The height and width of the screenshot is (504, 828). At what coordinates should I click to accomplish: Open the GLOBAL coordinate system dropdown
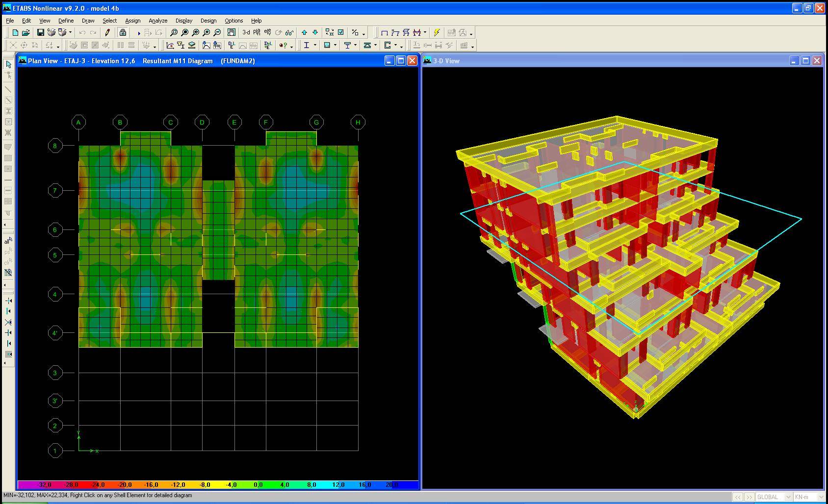click(774, 497)
